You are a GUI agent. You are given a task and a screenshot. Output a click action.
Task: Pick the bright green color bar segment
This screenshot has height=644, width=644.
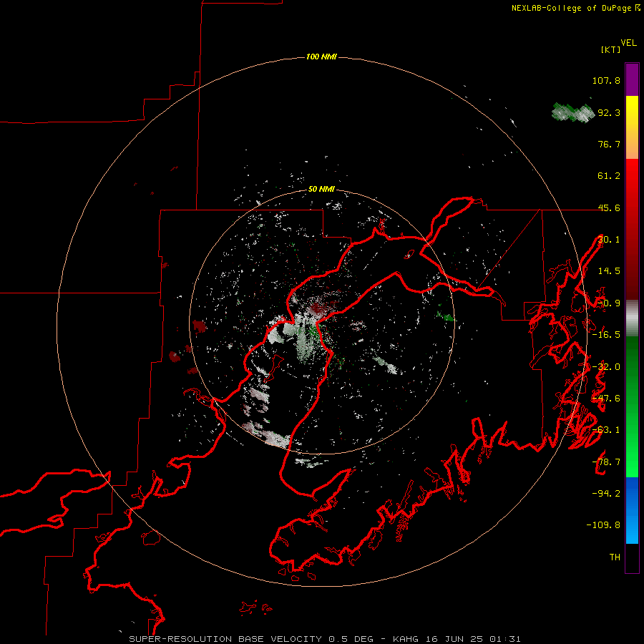click(x=632, y=460)
